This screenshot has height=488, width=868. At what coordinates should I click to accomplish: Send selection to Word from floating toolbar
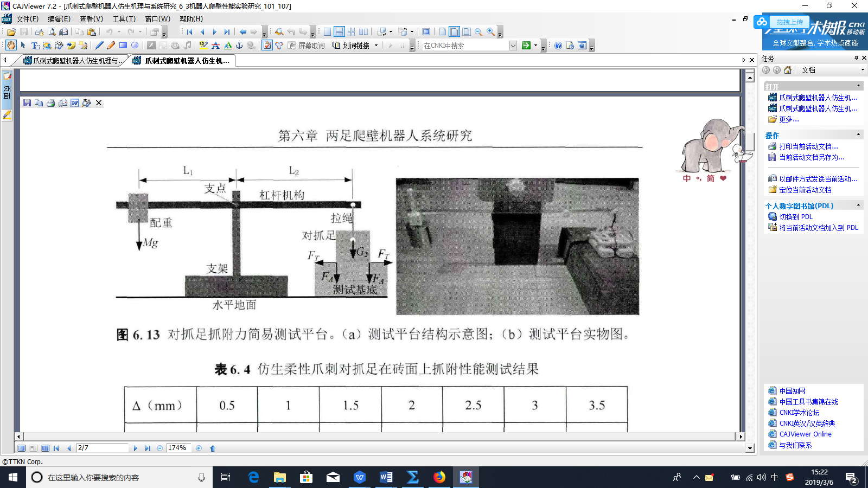[x=75, y=103]
